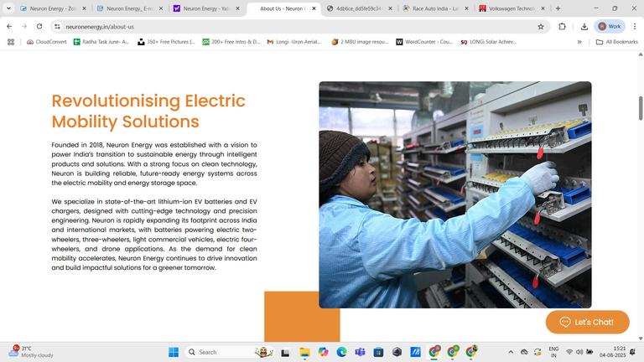
Task: Open the CloudConvert bookmark
Action: [46, 42]
